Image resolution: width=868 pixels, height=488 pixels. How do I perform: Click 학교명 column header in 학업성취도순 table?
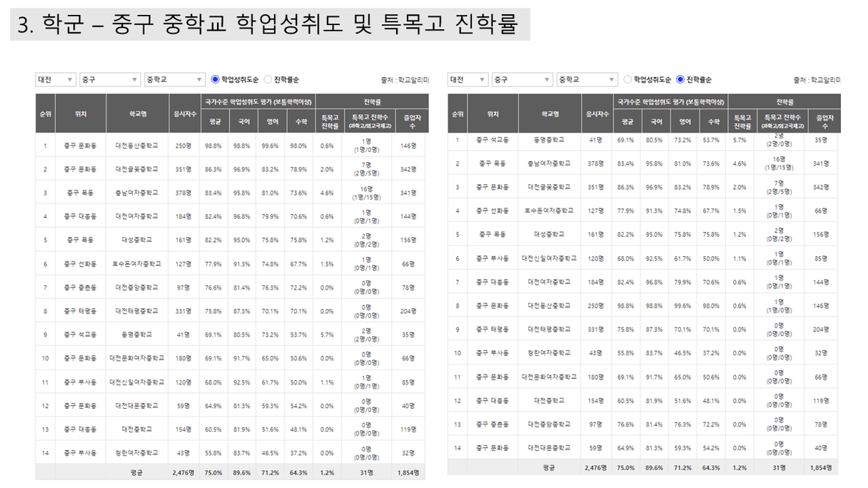coord(138,113)
